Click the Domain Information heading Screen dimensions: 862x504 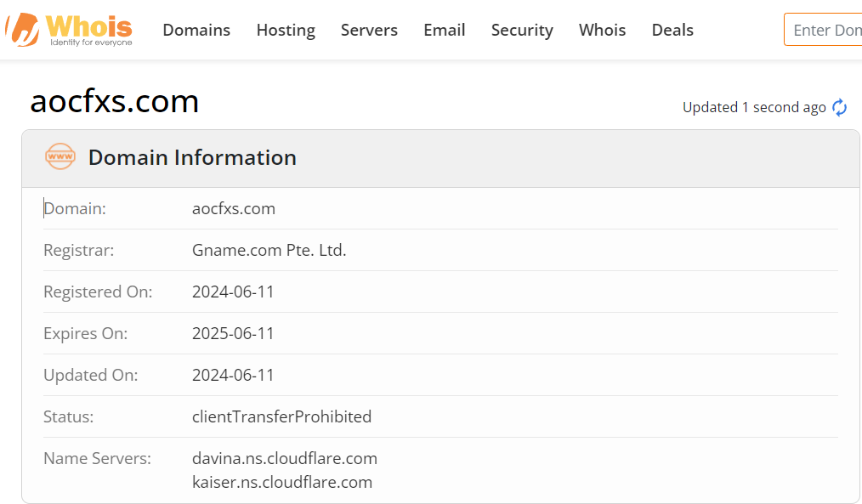tap(192, 157)
